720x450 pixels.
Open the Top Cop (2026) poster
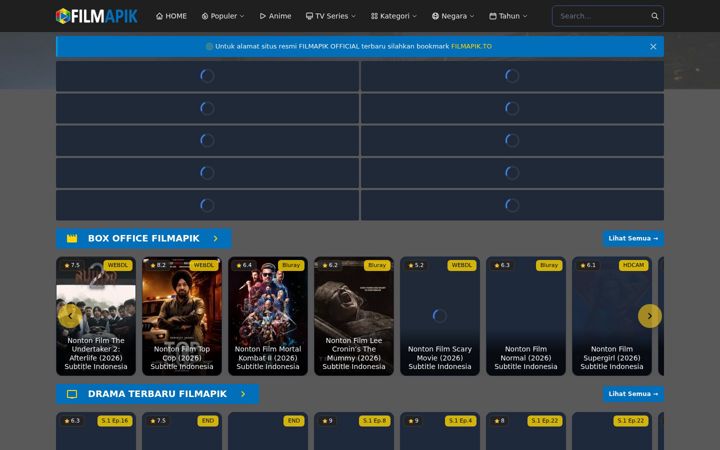tap(182, 316)
